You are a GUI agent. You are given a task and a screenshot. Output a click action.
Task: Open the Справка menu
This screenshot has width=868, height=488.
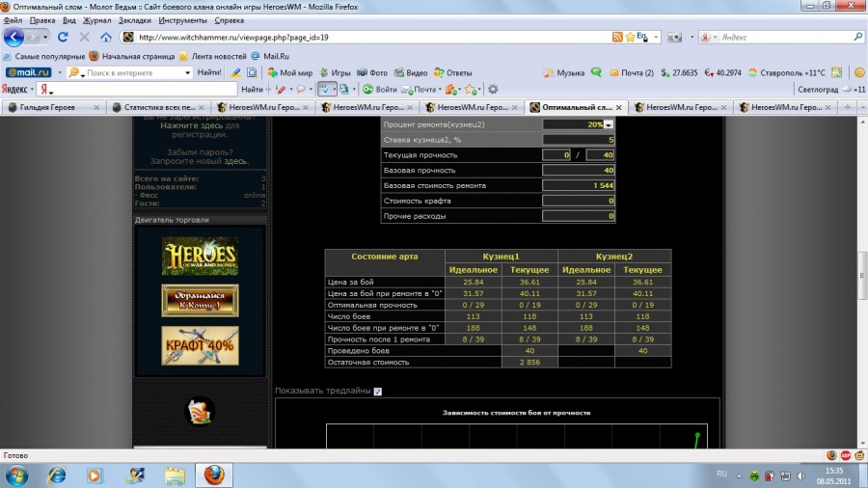(x=230, y=20)
